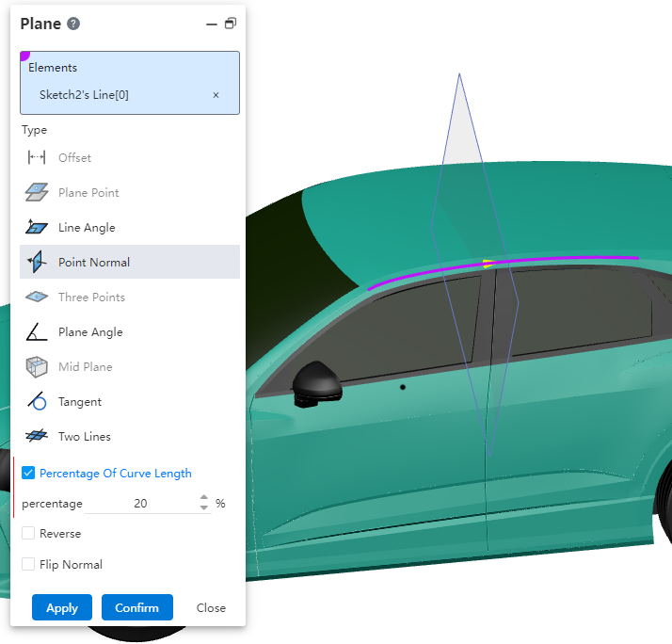This screenshot has height=644, width=672.
Task: Click the Apply button
Action: (62, 607)
